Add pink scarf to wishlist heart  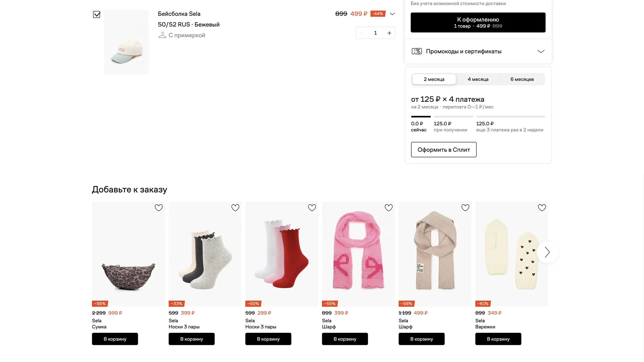pyautogui.click(x=388, y=208)
